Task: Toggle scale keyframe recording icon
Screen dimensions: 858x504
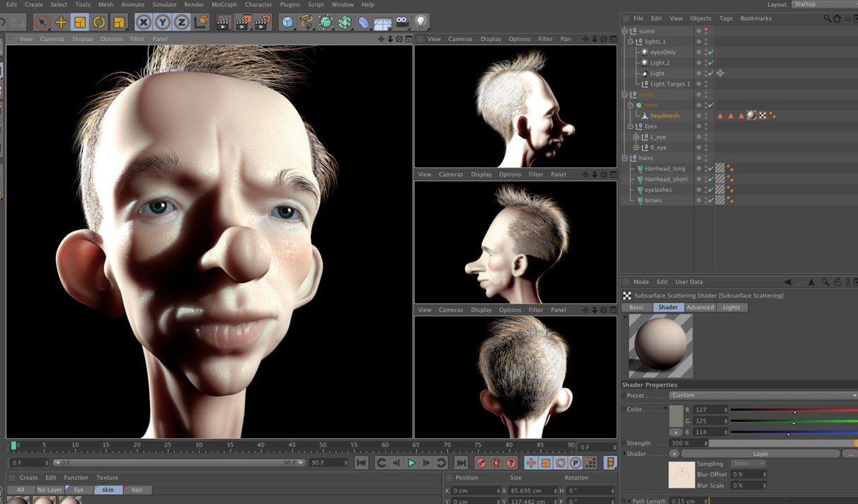Action: [x=546, y=463]
